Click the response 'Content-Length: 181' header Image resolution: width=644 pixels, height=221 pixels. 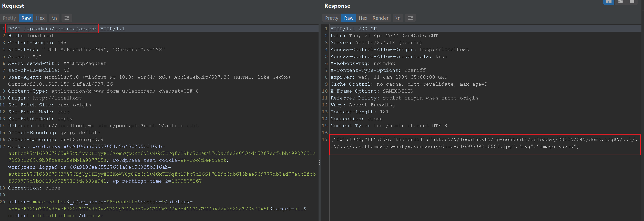click(360, 112)
